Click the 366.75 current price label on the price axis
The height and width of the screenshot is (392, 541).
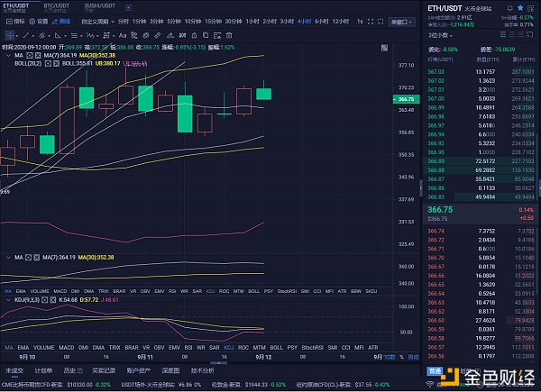coord(406,99)
